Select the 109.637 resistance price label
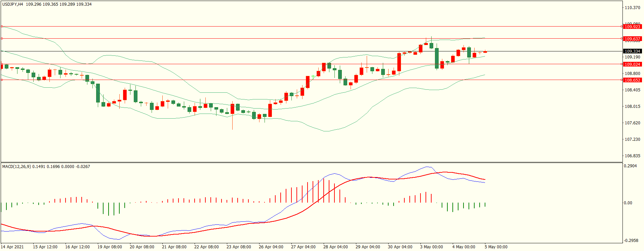 coord(632,39)
